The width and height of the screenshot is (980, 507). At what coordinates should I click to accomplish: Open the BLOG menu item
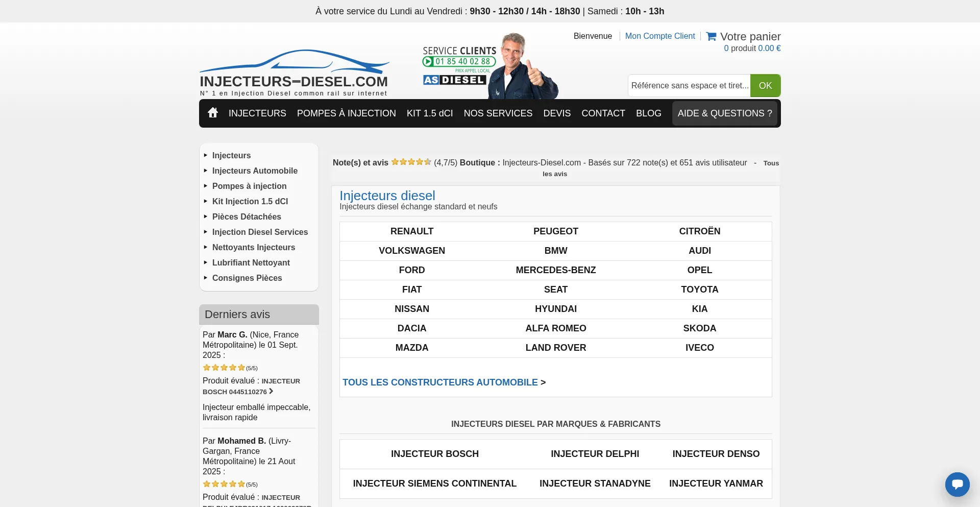click(x=649, y=113)
